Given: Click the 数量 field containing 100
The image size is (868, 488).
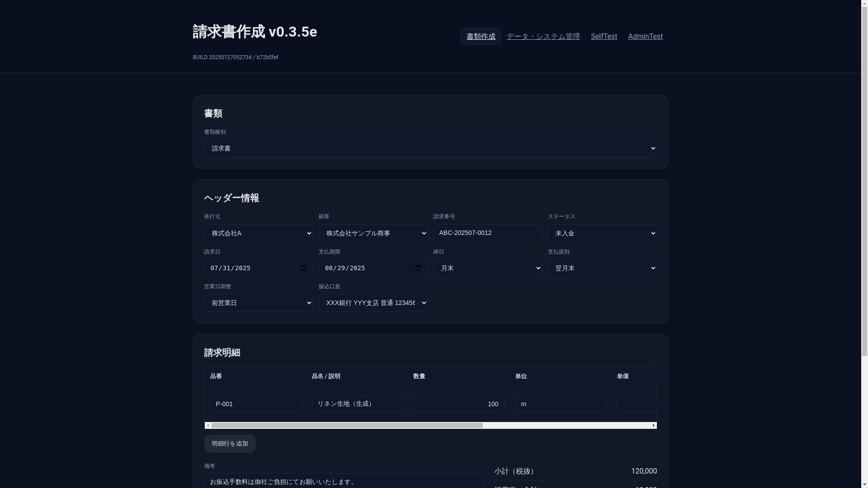Looking at the screenshot, I should pyautogui.click(x=459, y=404).
